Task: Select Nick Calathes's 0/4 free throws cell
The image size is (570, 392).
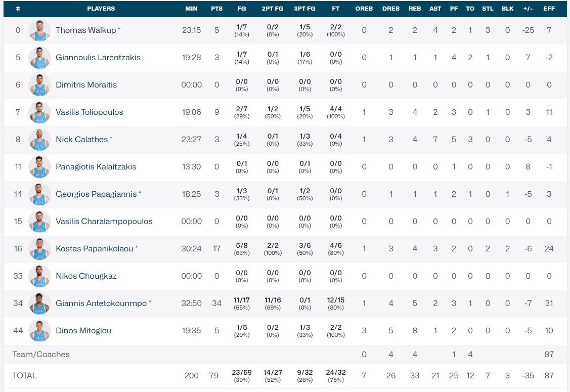Action: (335, 140)
